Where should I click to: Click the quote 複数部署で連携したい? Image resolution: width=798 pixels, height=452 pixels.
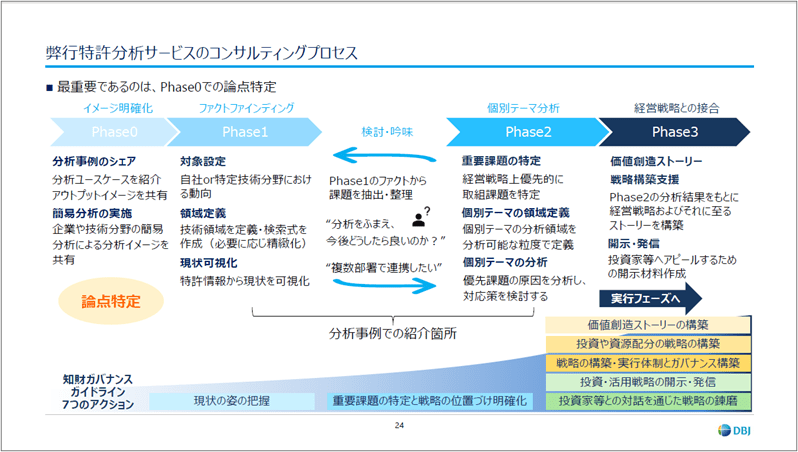[384, 267]
